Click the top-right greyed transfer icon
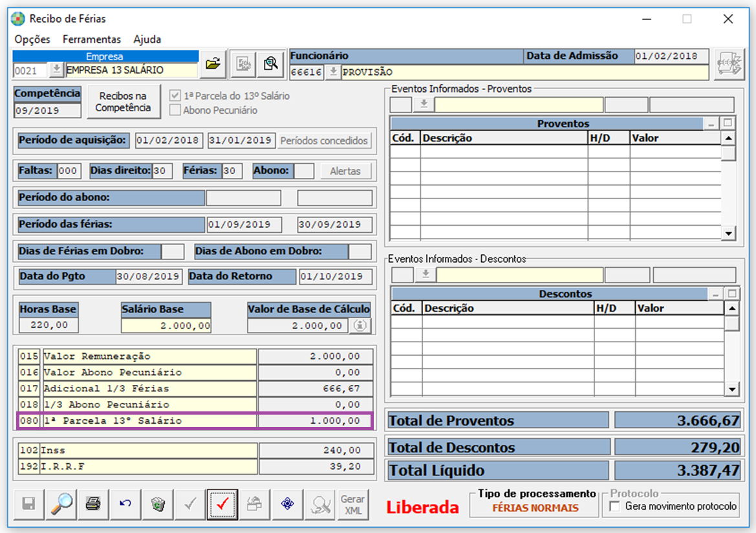The image size is (756, 533). (x=729, y=64)
